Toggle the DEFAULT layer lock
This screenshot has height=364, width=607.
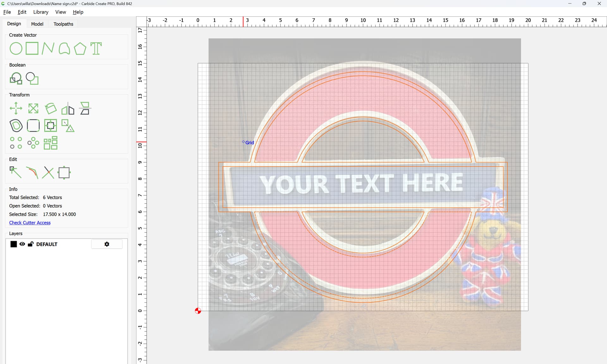[31, 244]
